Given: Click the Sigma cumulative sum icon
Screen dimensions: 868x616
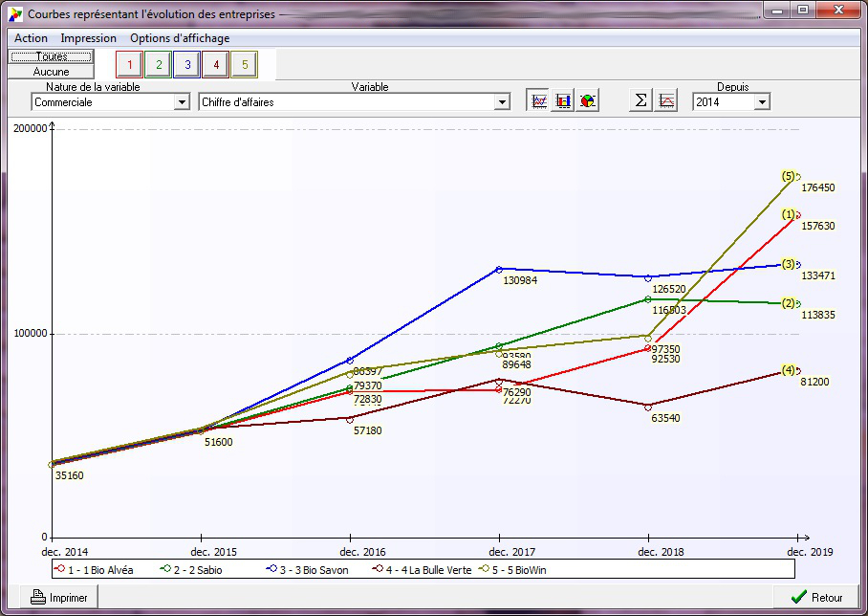Looking at the screenshot, I should pos(640,100).
